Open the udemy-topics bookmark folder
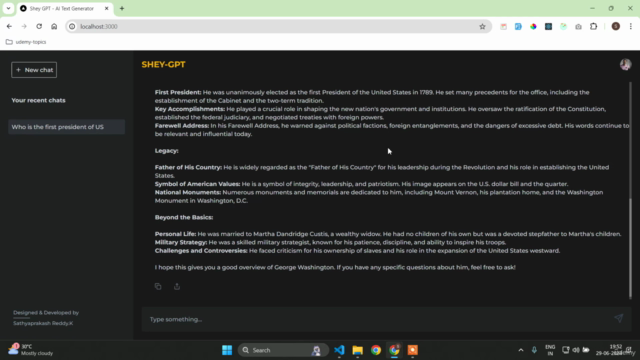Viewport: 640px width, 360px height. (26, 42)
